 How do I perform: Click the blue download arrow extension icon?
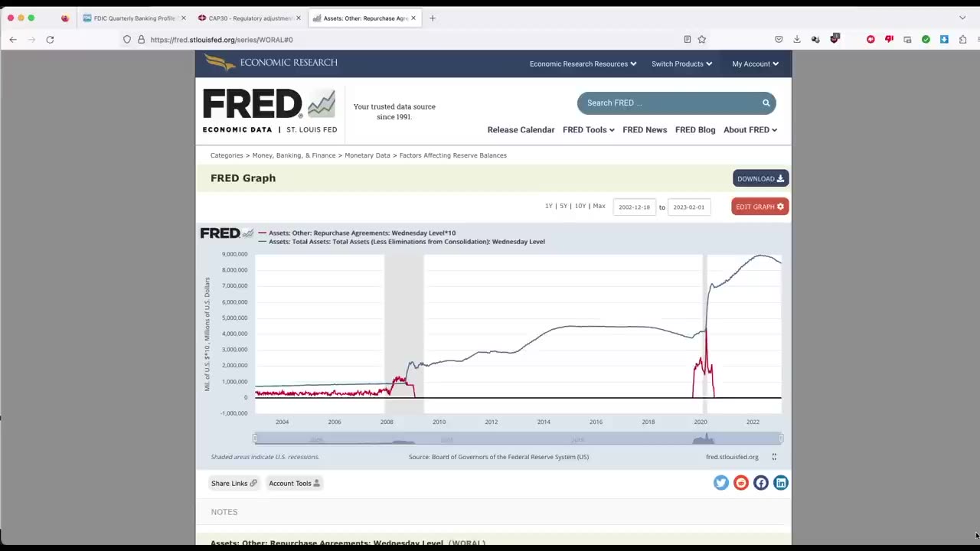click(x=944, y=39)
